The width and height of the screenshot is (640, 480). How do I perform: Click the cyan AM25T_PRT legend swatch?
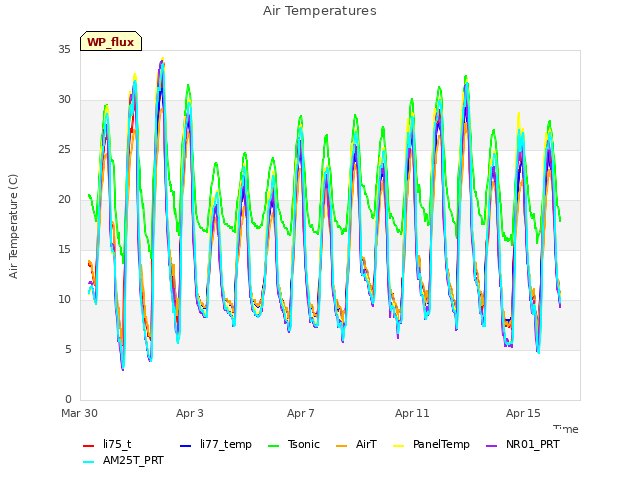(x=89, y=462)
